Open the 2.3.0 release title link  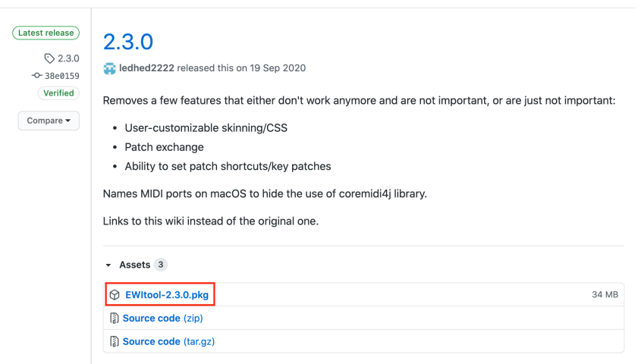(x=127, y=42)
